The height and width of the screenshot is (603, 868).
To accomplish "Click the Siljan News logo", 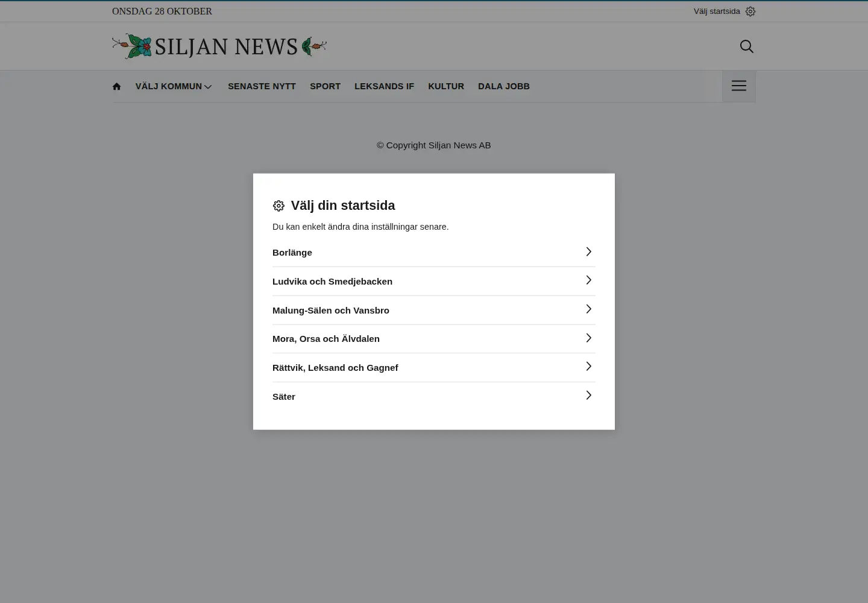I will point(219,46).
